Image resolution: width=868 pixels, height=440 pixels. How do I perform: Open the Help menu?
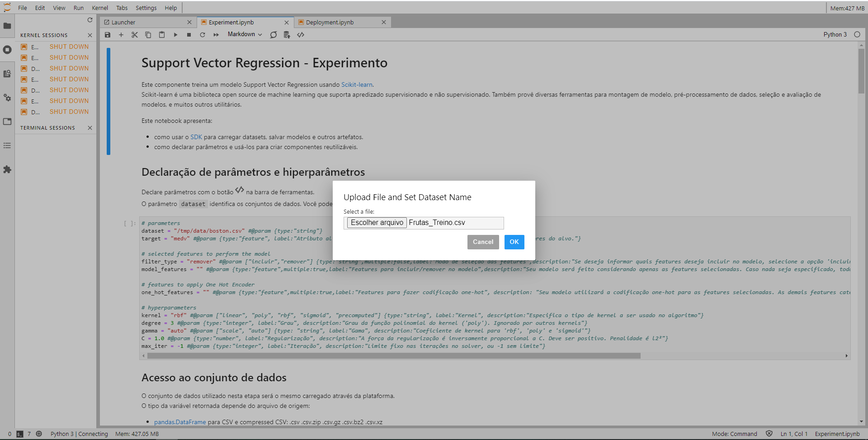coord(171,8)
